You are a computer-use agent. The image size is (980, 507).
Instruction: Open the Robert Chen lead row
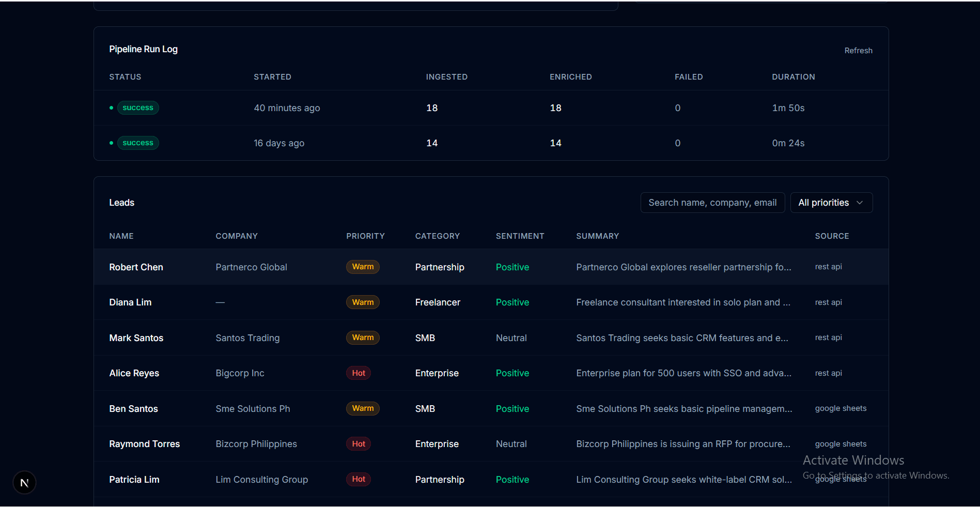[x=491, y=267]
